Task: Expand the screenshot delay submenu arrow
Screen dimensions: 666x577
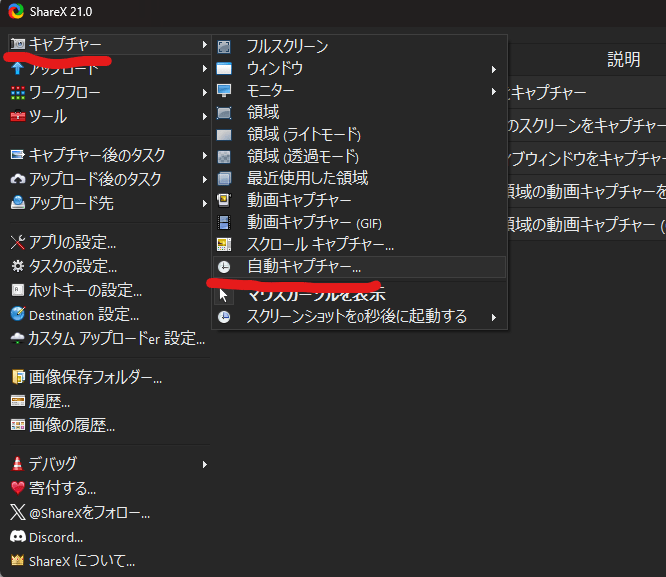Action: pos(494,317)
